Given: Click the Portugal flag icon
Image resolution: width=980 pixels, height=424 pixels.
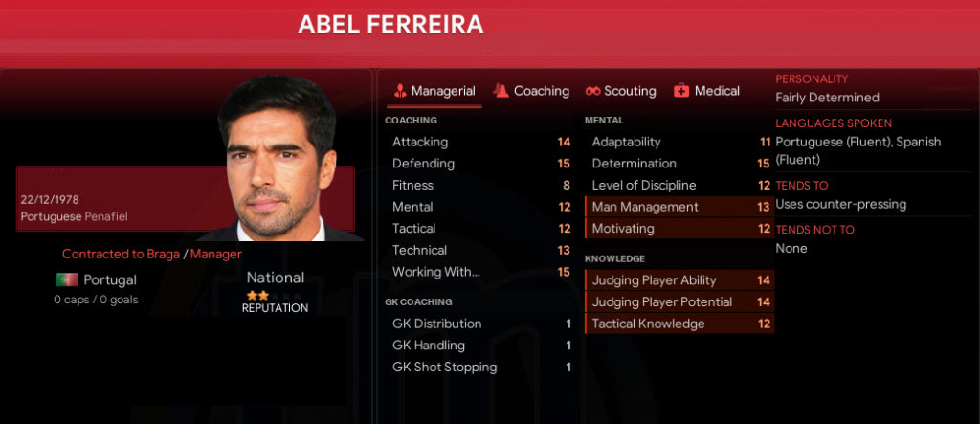Looking at the screenshot, I should point(67,280).
